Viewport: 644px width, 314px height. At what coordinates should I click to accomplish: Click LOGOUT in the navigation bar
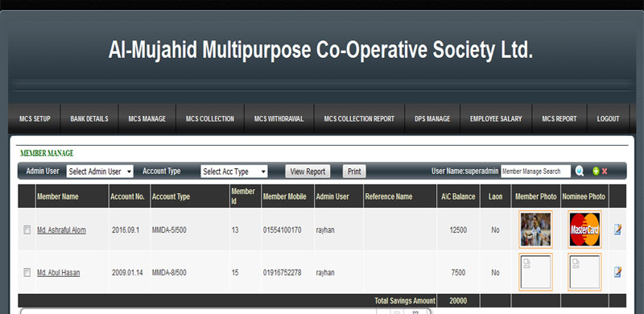coord(608,119)
